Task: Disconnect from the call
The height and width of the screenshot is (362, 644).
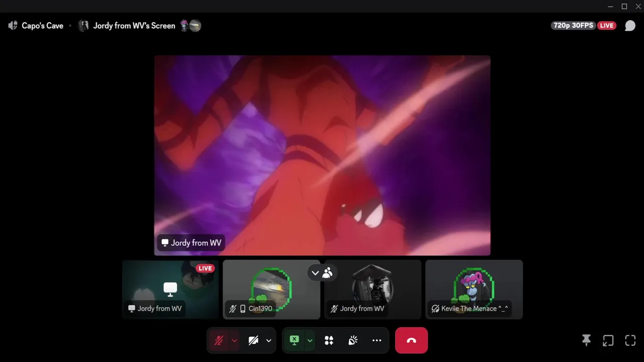Action: tap(412, 340)
